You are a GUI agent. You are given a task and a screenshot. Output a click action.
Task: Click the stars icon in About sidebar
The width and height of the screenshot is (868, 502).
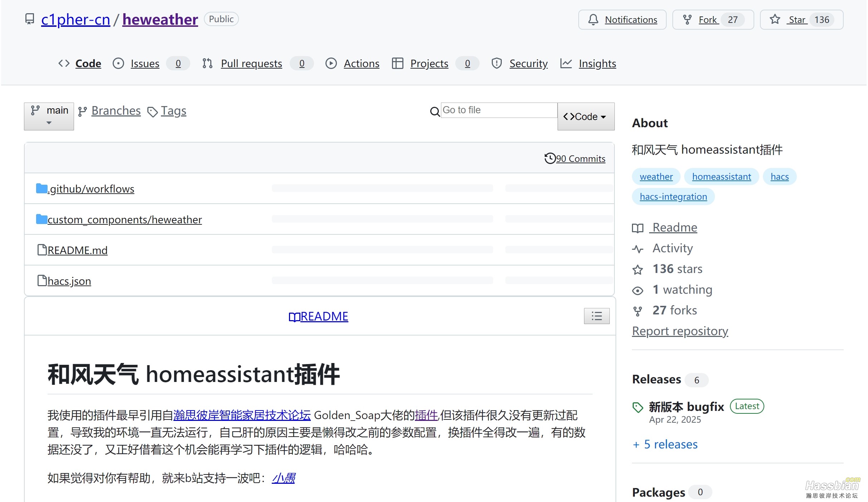(x=638, y=269)
